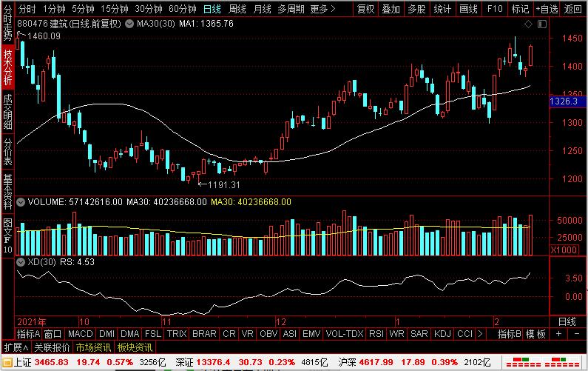The image size is (588, 371).
Task: Toggle the side panel layout icon
Action: [x=542, y=24]
